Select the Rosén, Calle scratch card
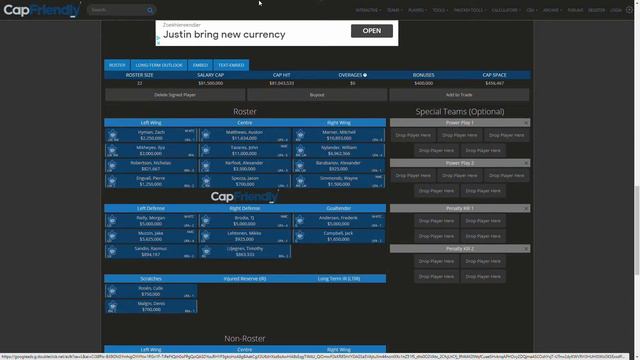Viewport: 640px width, 360px height. coord(151,291)
